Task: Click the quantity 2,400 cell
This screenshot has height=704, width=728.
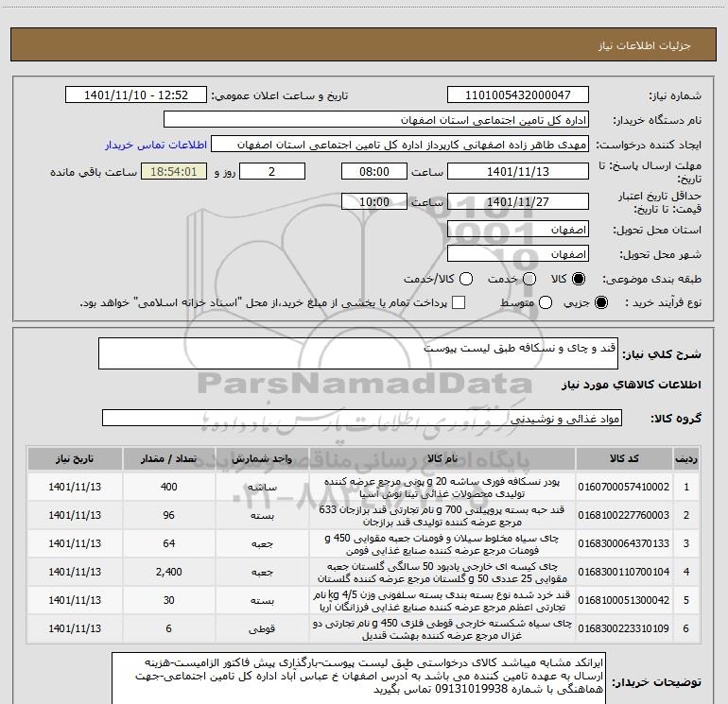Action: pyautogui.click(x=169, y=572)
